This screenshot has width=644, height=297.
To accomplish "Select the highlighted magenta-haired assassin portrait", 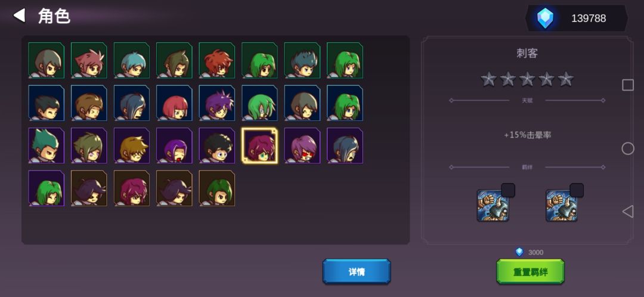I will pyautogui.click(x=259, y=146).
